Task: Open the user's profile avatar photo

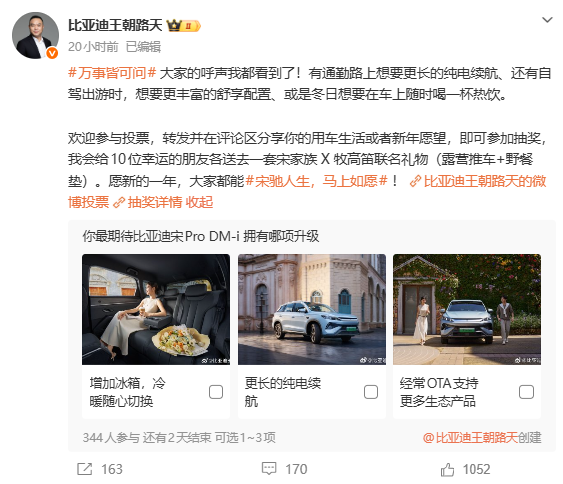Action: [x=35, y=35]
